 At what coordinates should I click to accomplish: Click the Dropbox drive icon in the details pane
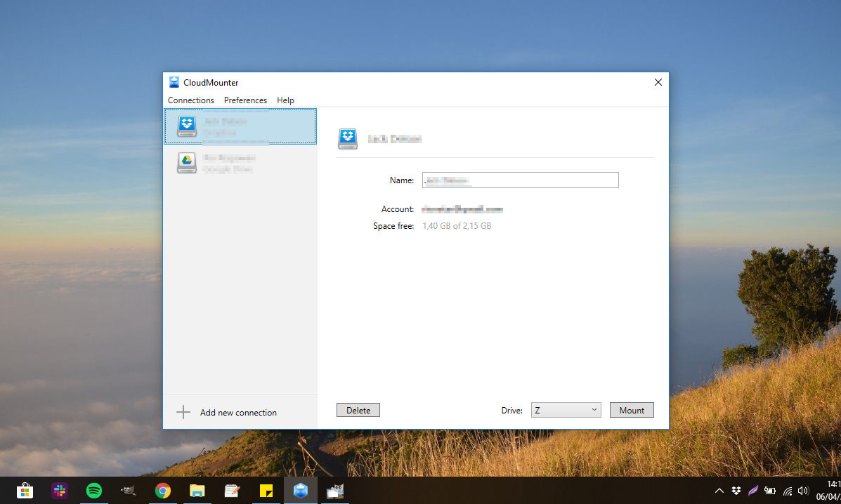coord(347,138)
